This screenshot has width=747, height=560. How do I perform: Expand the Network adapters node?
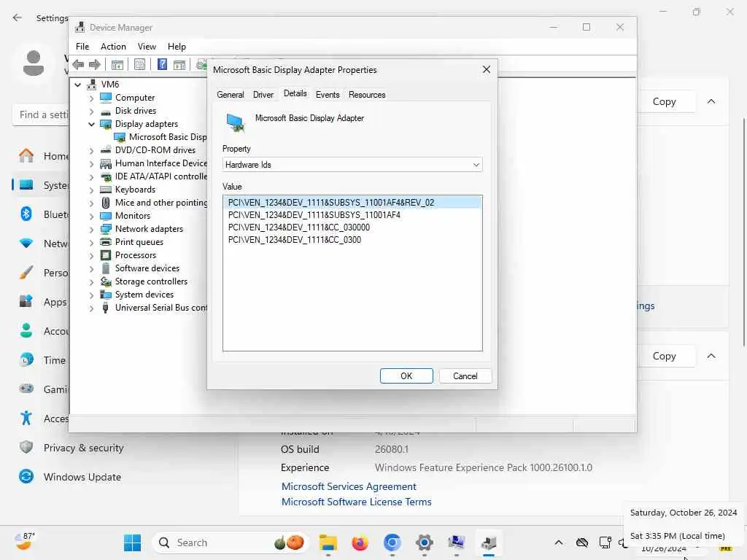(91, 230)
